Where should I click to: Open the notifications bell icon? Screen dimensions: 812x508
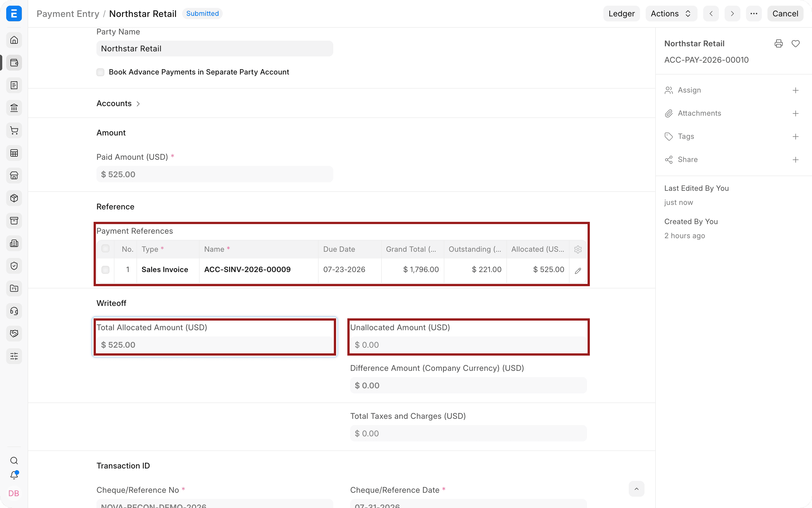[14, 475]
